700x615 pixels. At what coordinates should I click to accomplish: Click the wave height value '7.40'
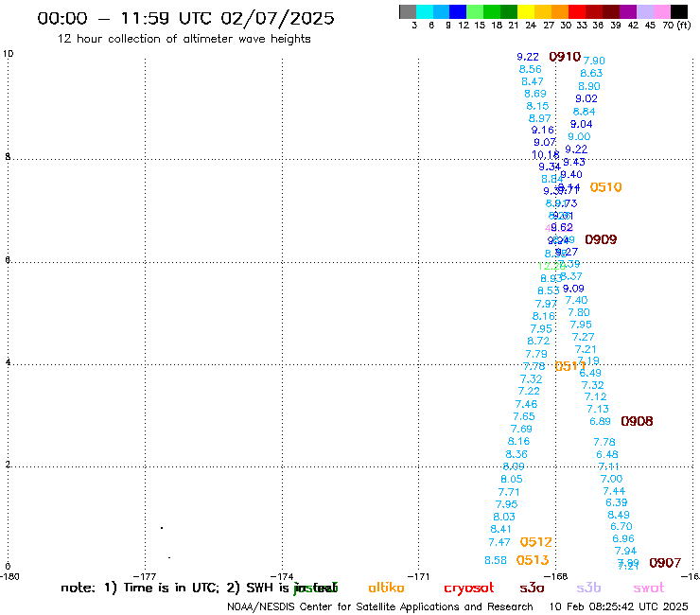pos(576,300)
